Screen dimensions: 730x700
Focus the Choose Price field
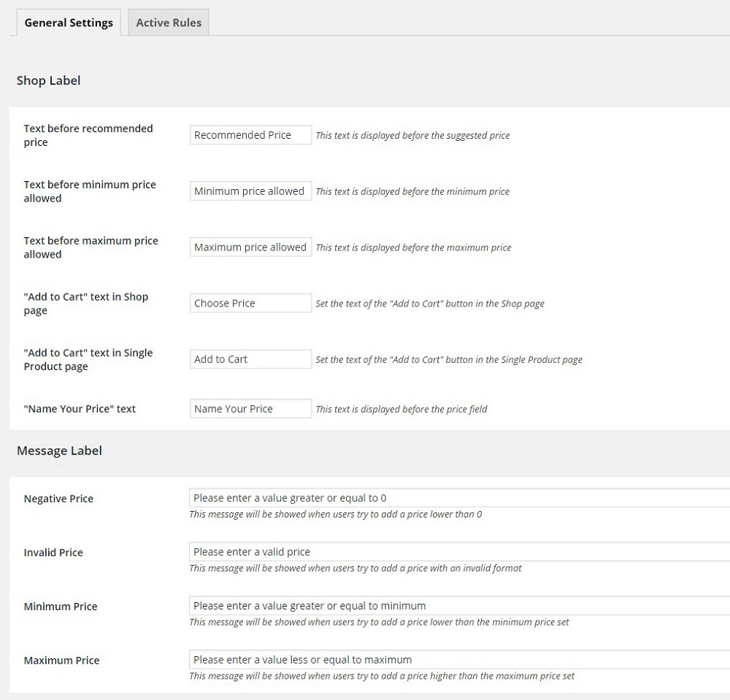coord(250,303)
